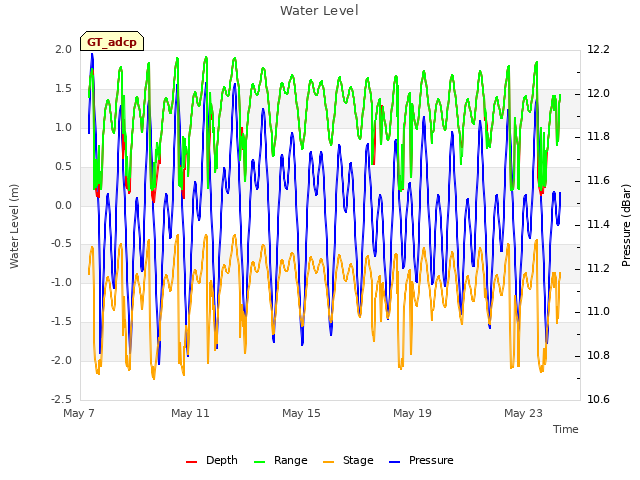Viewport: 640px width, 480px height.
Task: Click the -0.5 left axis tick label
Action: 61,244
